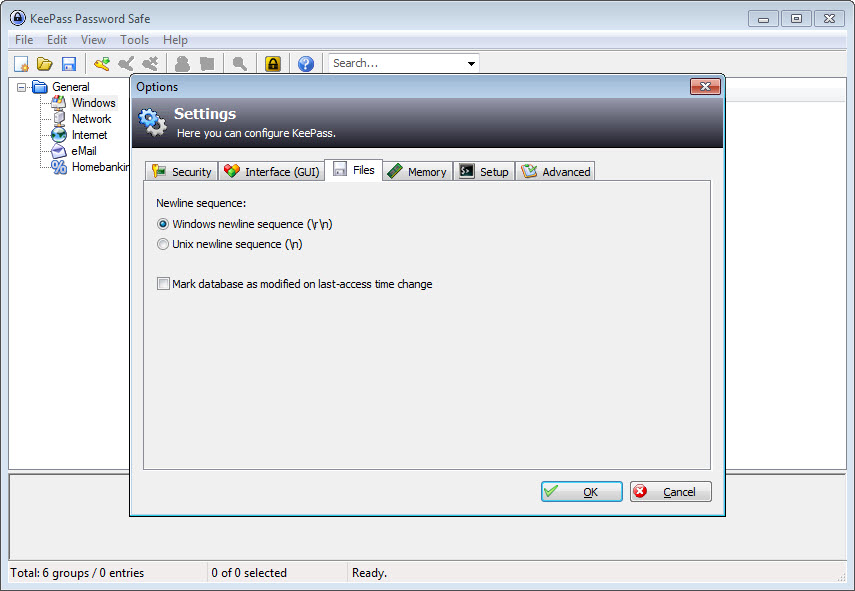Click the Edit Entry key toolbar icon
855x591 pixels.
pos(126,64)
